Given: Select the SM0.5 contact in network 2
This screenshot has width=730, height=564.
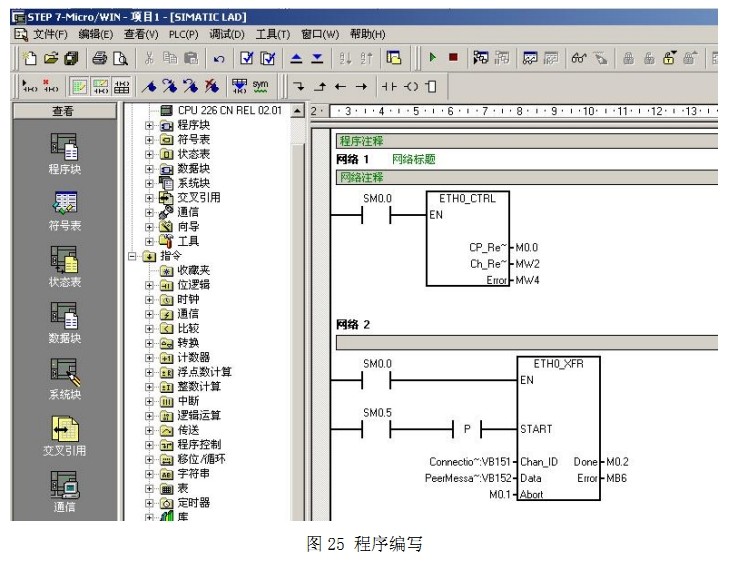Looking at the screenshot, I should (376, 428).
